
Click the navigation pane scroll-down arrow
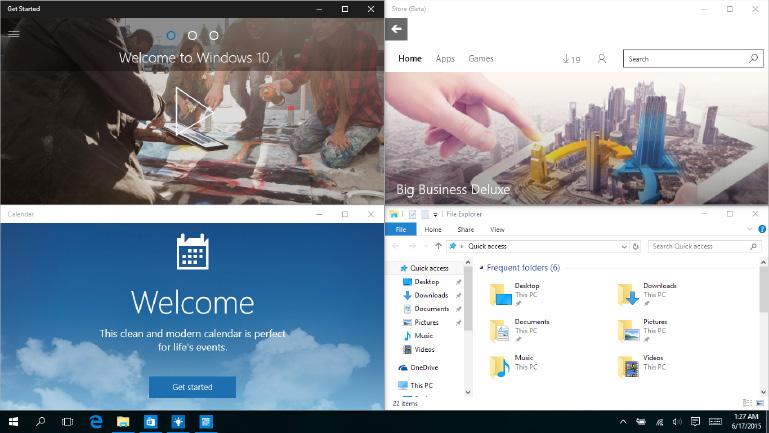[x=468, y=392]
